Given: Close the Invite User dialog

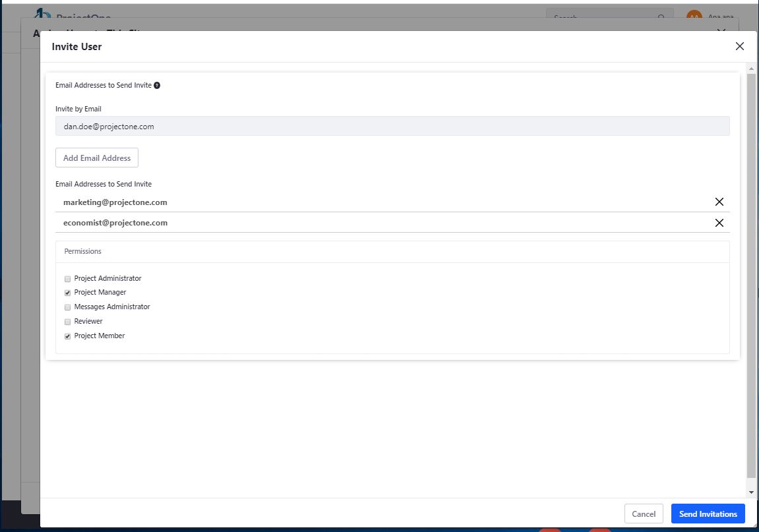Looking at the screenshot, I should 739,46.
